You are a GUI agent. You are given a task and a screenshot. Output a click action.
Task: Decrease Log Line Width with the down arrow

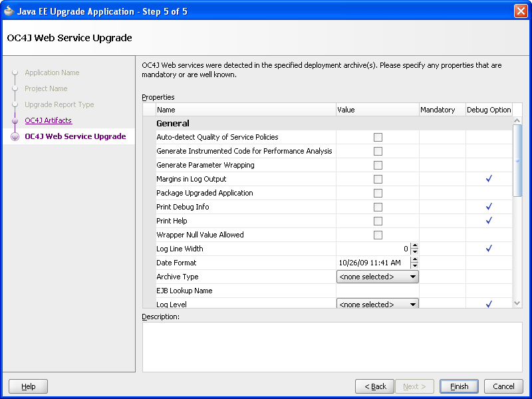pos(414,252)
